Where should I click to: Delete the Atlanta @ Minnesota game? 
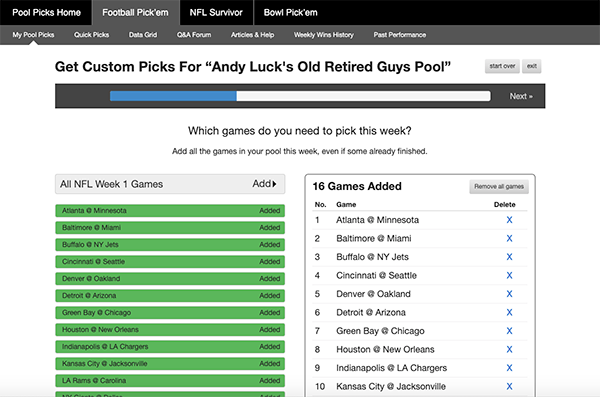pyautogui.click(x=509, y=220)
